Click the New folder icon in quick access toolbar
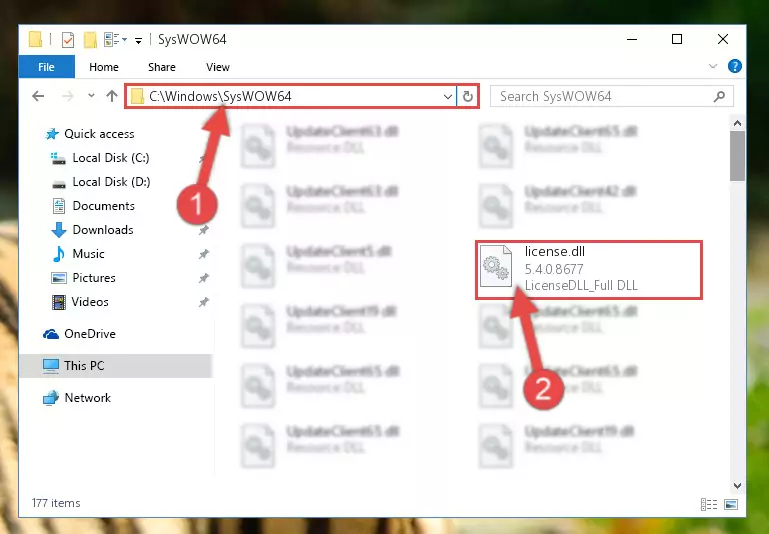Viewport: 769px width, 534px height. pos(90,40)
